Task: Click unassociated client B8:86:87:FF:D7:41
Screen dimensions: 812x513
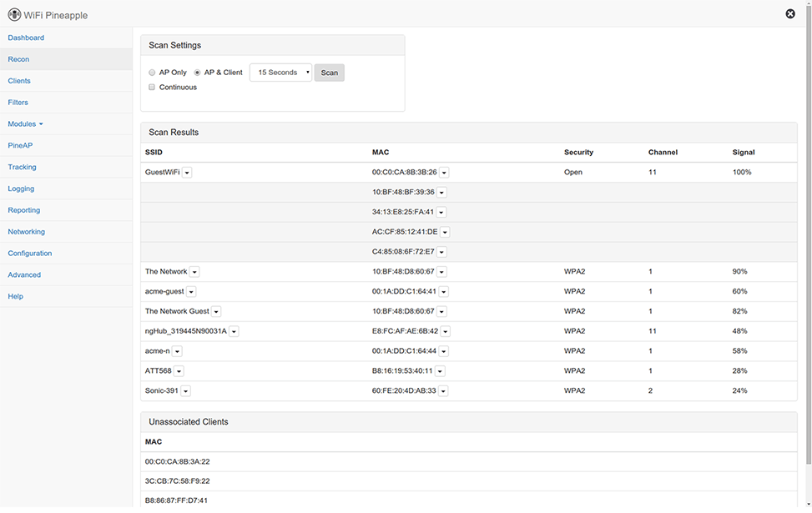Action: pyautogui.click(x=176, y=500)
